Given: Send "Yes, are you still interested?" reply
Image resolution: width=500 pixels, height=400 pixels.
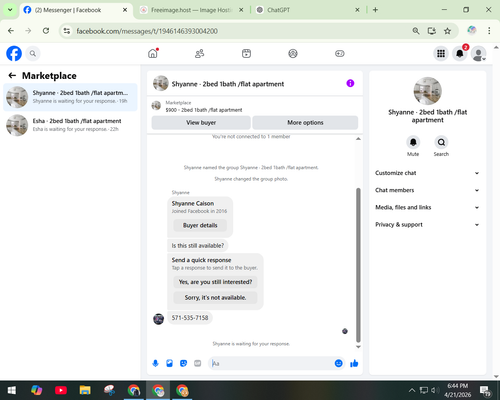Looking at the screenshot, I should [x=215, y=282].
